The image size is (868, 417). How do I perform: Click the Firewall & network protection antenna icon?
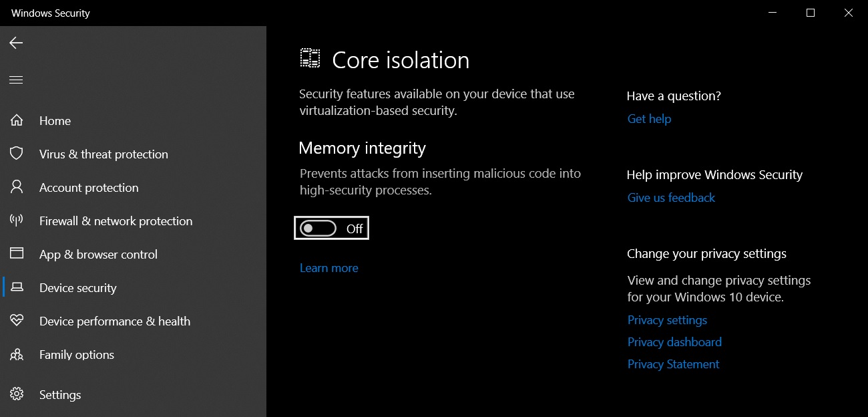point(17,221)
